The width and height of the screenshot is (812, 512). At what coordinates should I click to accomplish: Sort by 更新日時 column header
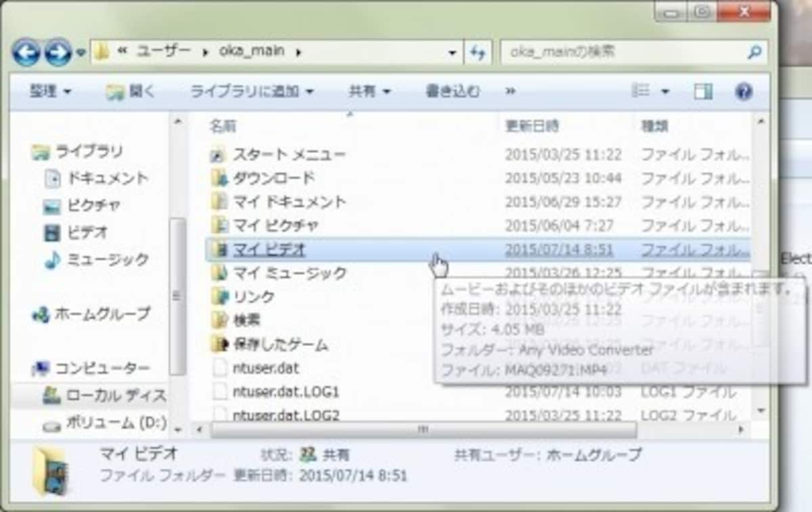[x=532, y=126]
